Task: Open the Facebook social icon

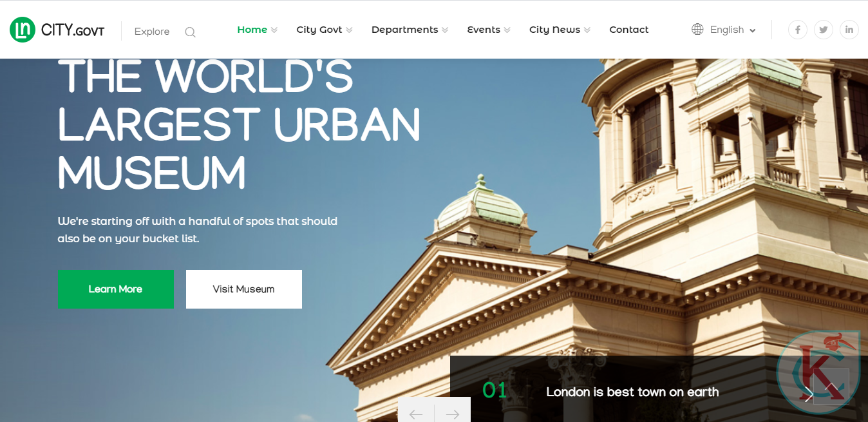Action: click(798, 30)
